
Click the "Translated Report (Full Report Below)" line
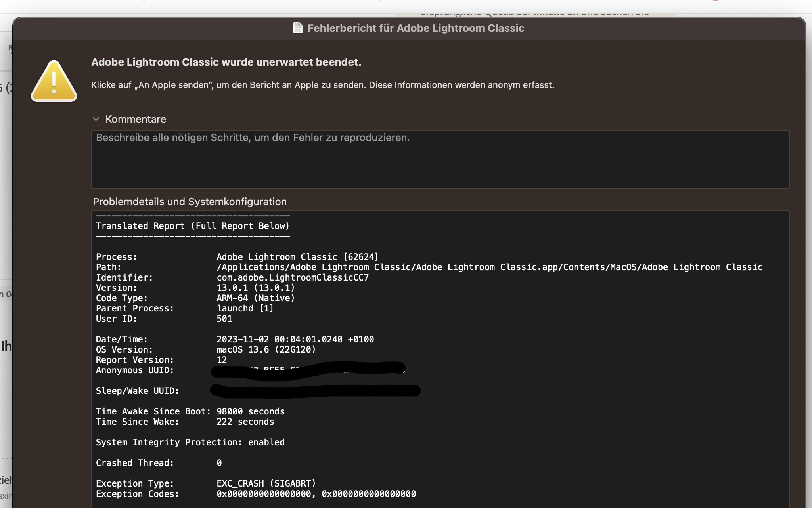(x=193, y=226)
